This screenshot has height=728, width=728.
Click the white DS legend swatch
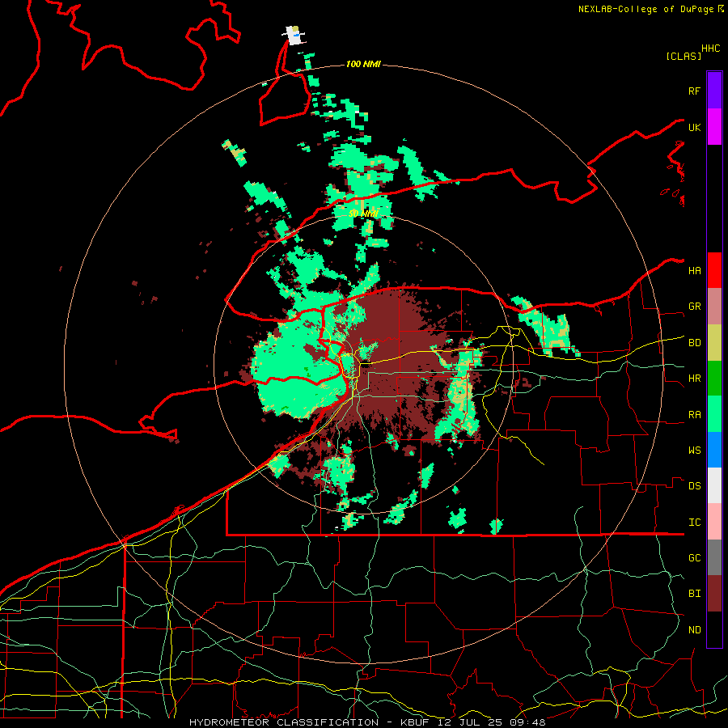[714, 485]
